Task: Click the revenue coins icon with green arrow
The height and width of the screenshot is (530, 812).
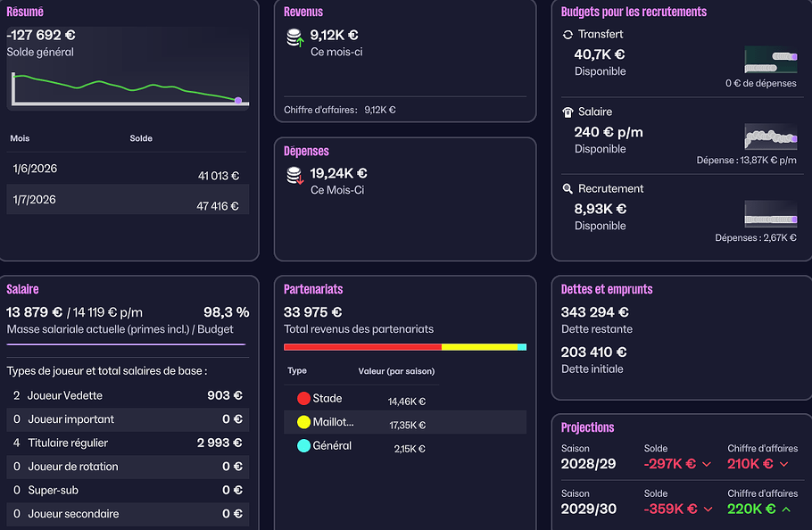Action: point(295,37)
